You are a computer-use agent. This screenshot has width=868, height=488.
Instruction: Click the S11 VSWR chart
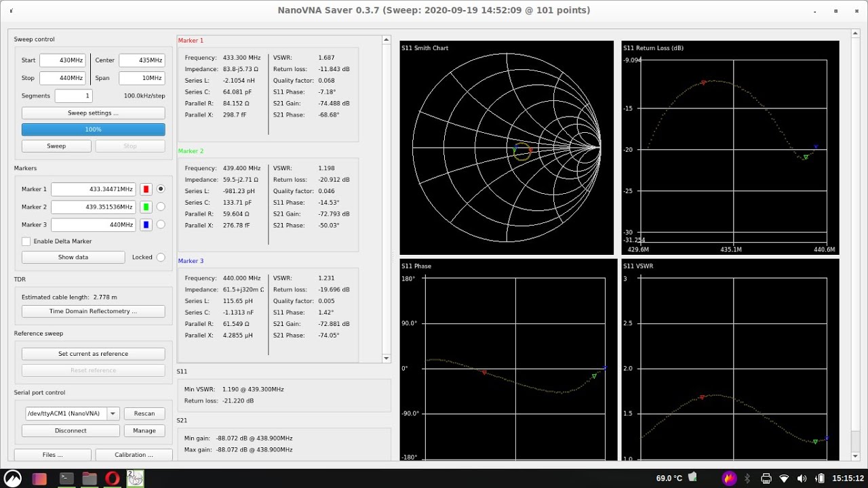(x=730, y=360)
